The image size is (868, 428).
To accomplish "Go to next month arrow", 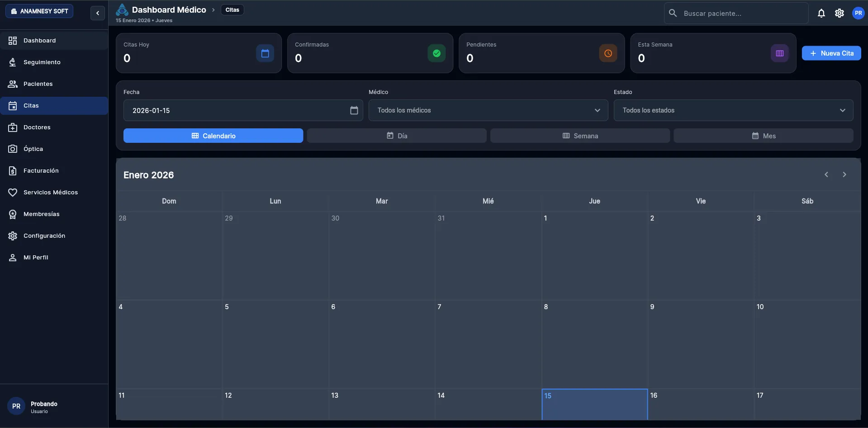I will (844, 174).
